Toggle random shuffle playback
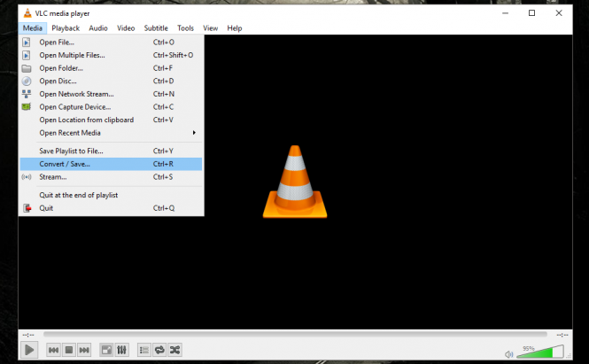This screenshot has height=364, width=589. pyautogui.click(x=175, y=350)
